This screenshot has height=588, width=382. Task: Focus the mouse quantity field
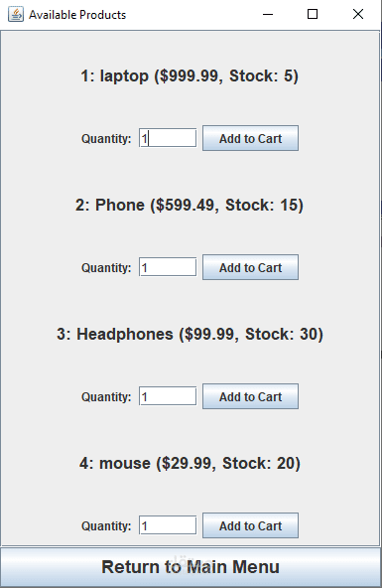point(168,525)
